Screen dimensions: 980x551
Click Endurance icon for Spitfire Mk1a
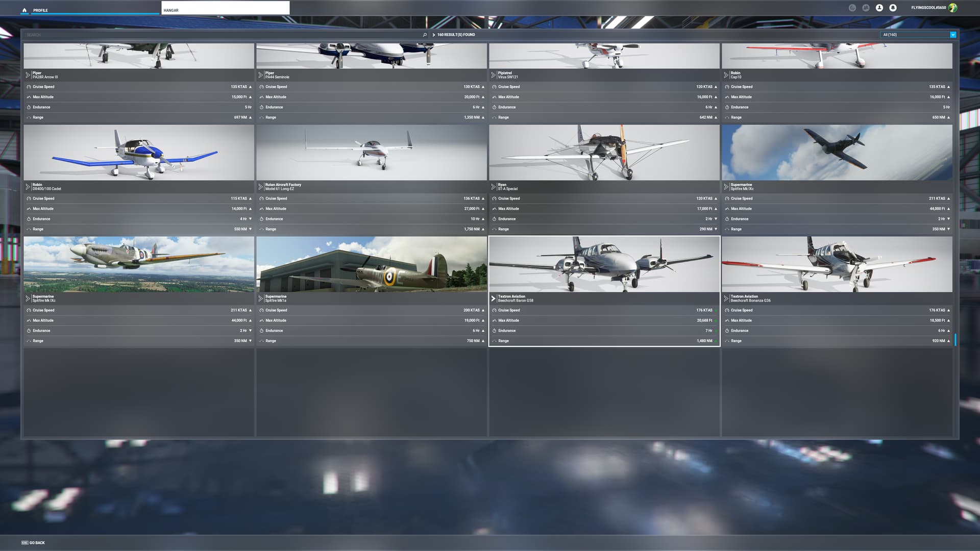(x=261, y=331)
